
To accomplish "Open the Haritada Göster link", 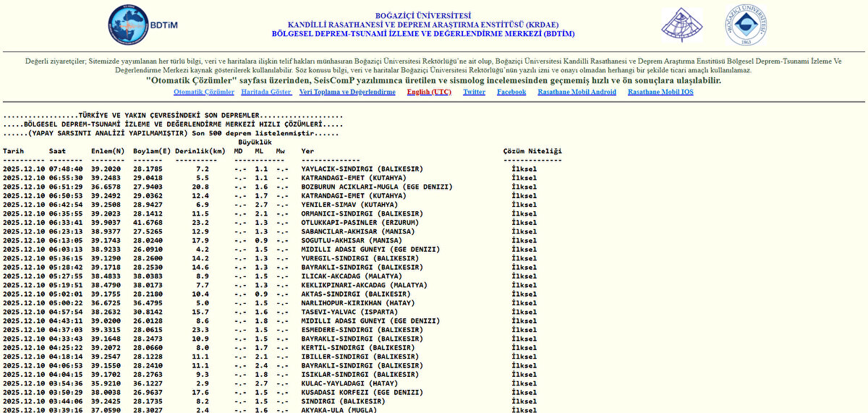I will coord(266,92).
